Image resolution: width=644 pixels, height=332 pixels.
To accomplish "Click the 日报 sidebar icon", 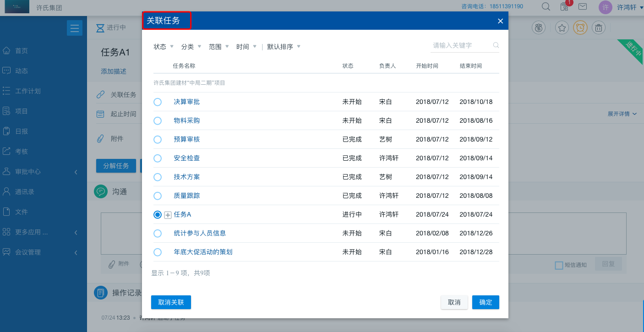I will tap(6, 131).
